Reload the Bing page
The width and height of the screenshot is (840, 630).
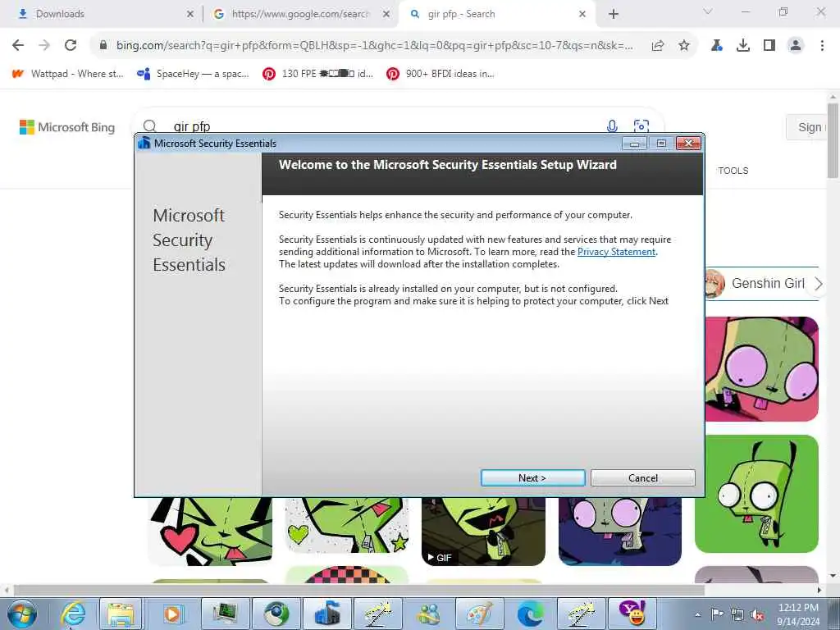click(71, 46)
